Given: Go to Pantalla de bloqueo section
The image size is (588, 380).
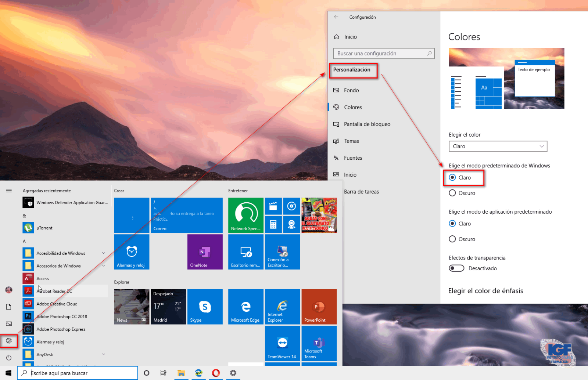Looking at the screenshot, I should (x=367, y=124).
